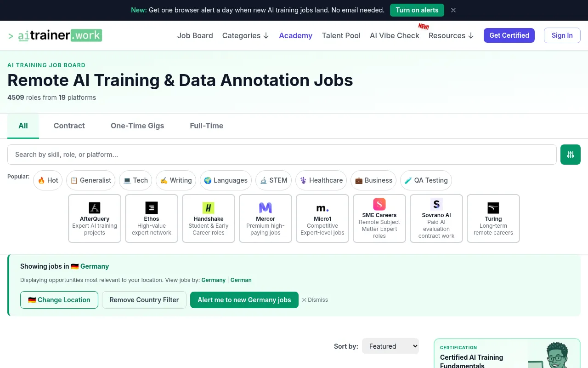Select the Hot popular filter chip
588x368 pixels.
(x=48, y=180)
